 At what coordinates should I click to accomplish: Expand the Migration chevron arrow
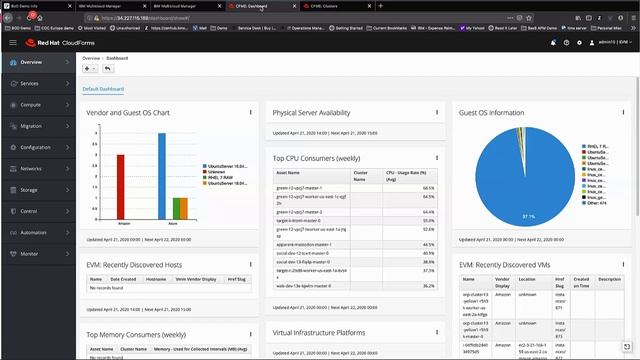(x=67, y=126)
